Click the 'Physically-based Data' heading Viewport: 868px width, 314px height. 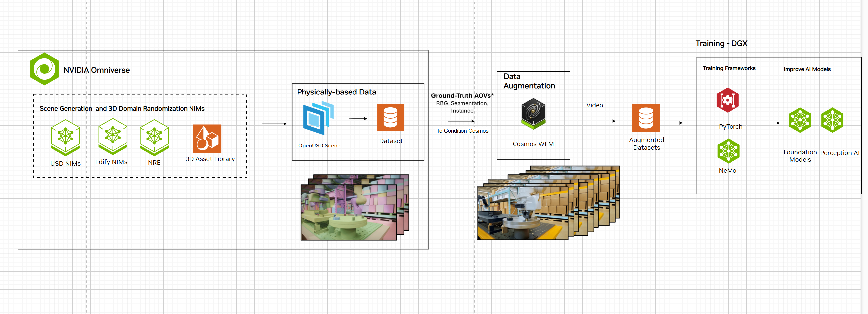pyautogui.click(x=336, y=92)
